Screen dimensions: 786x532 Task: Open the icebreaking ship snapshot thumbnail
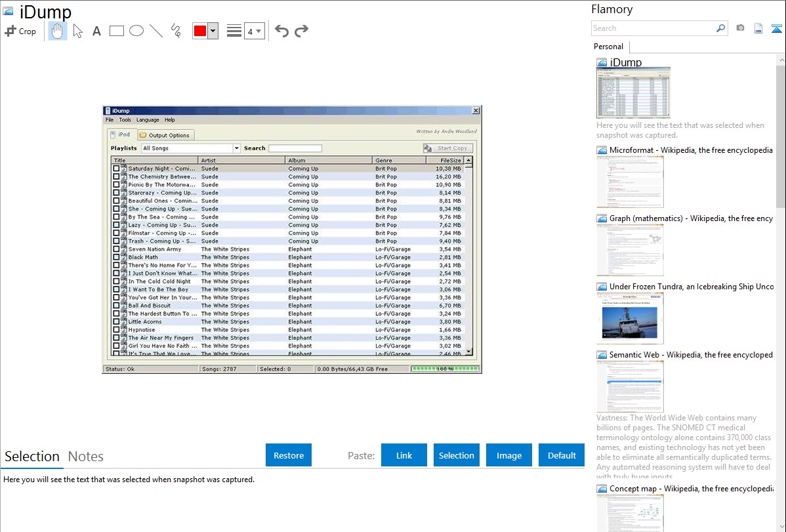630,318
